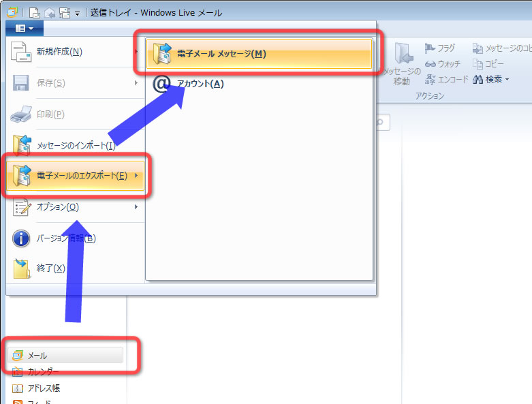Select 電子メールのエクスポート(E) menu item
532x404 pixels.
point(76,176)
